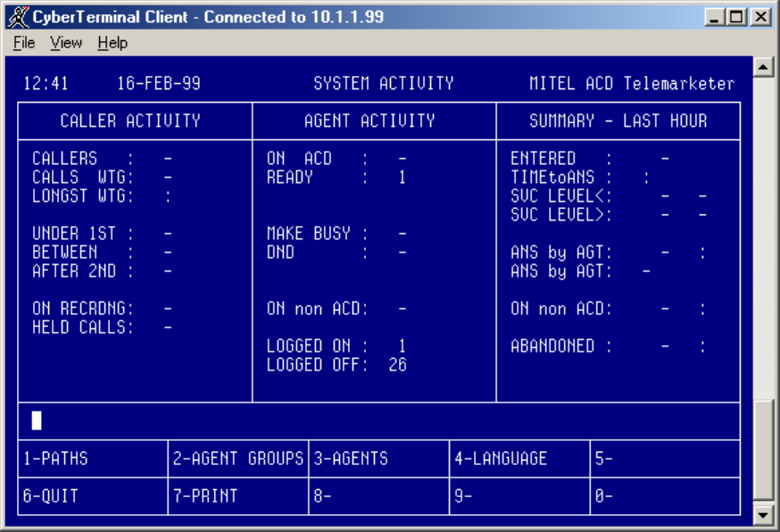Click the CALLS WTG label
The width and height of the screenshot is (780, 532).
coord(79,177)
